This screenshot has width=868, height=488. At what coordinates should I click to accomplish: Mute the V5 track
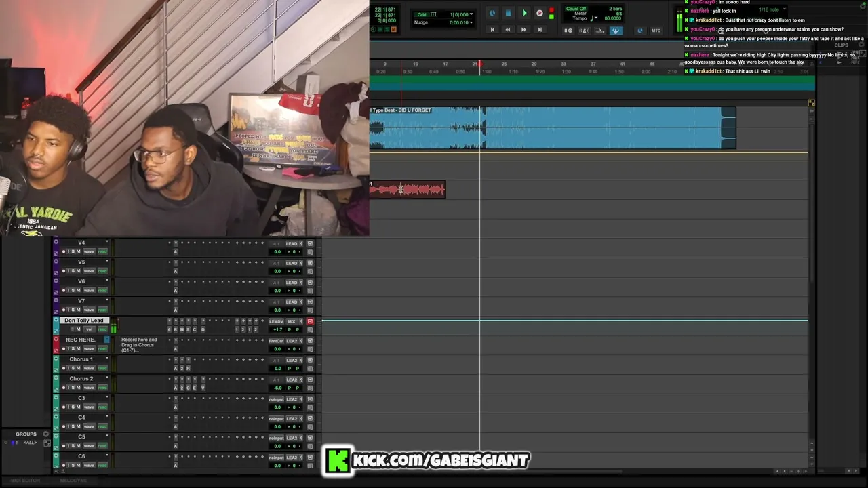(78, 271)
